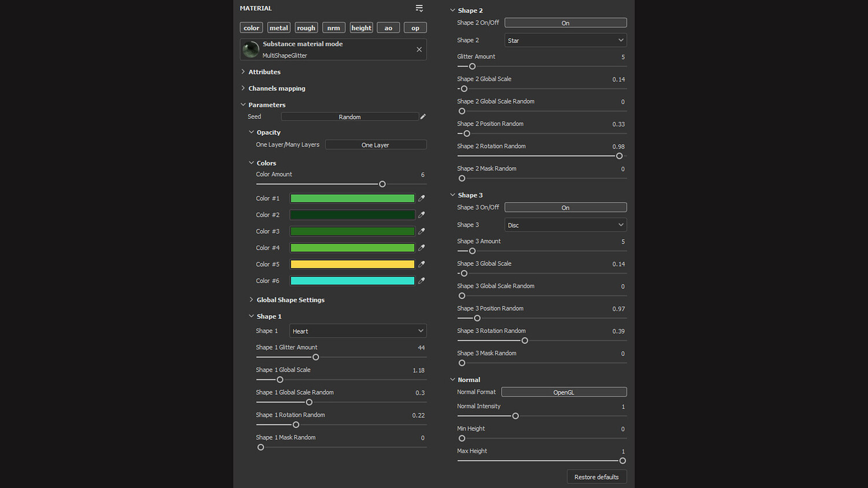Expand the Global Shape Settings section

290,300
